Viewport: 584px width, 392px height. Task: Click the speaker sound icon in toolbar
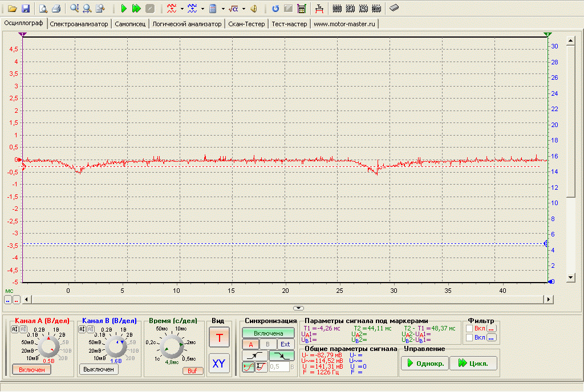coord(254,9)
